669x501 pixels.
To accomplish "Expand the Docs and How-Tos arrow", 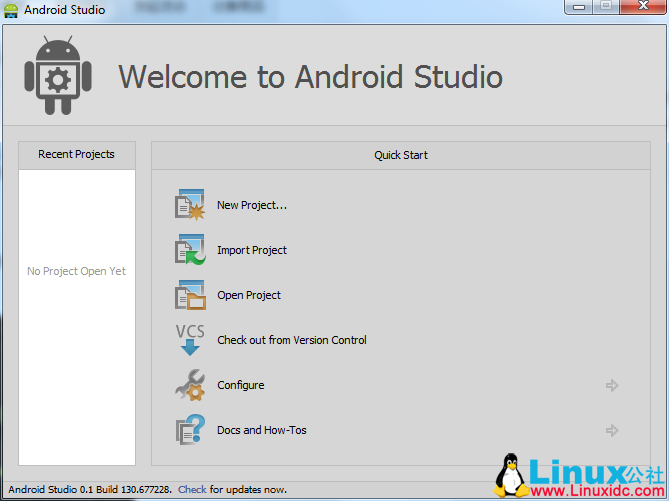I will [x=612, y=430].
